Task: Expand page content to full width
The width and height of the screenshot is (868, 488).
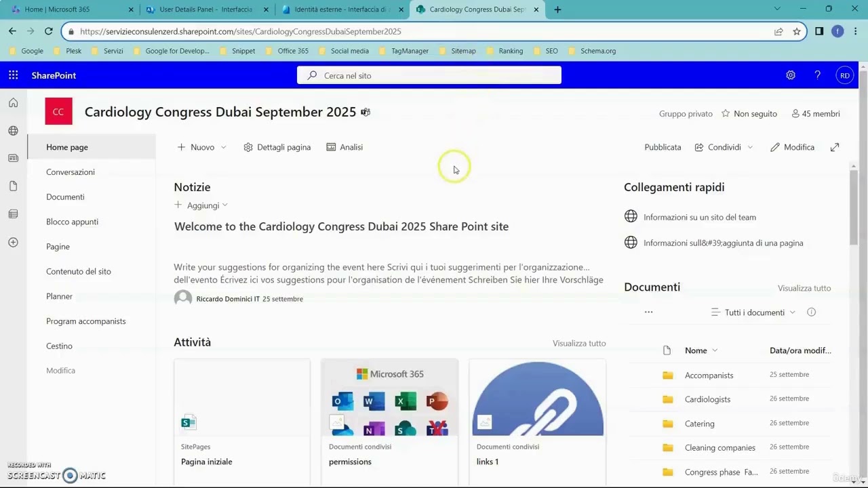Action: click(835, 147)
